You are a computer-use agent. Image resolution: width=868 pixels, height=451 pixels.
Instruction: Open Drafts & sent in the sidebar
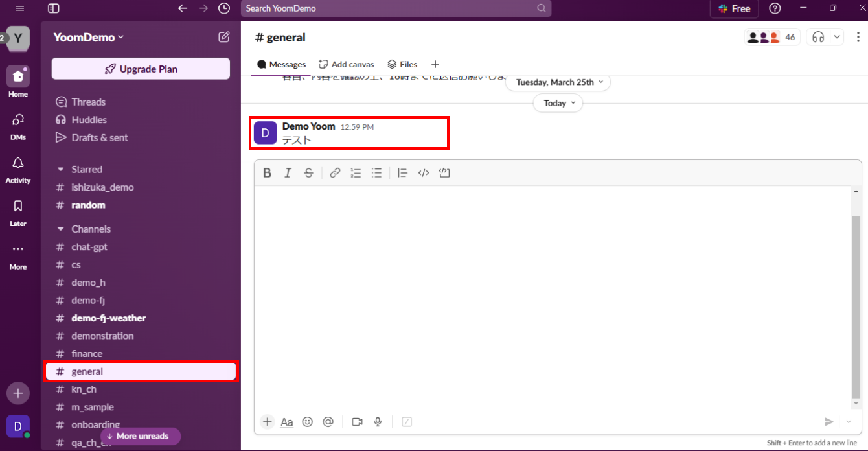click(x=141, y=137)
